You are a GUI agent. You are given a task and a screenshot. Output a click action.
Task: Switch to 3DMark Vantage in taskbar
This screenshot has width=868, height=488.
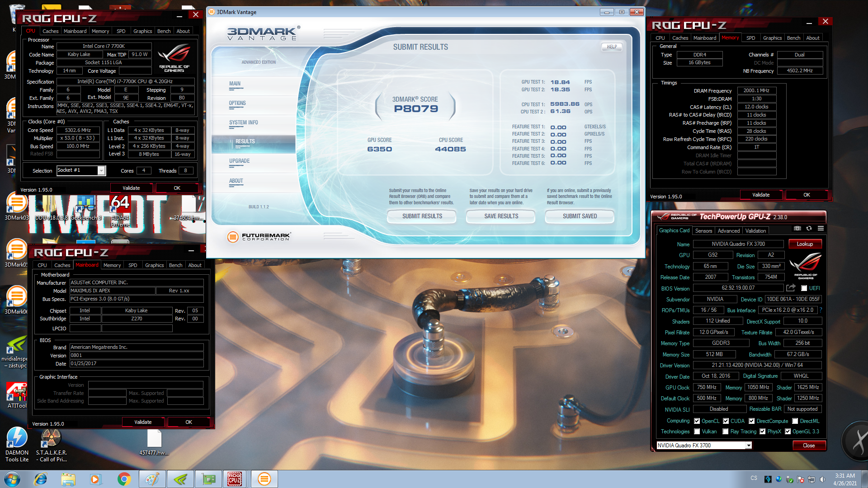coord(264,479)
